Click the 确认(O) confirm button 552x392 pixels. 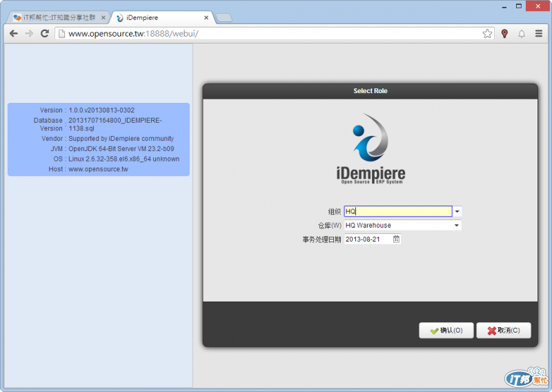[x=446, y=331]
